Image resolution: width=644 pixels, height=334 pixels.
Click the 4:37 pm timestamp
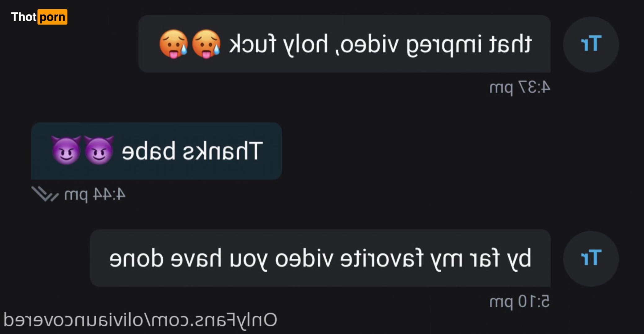click(x=520, y=87)
